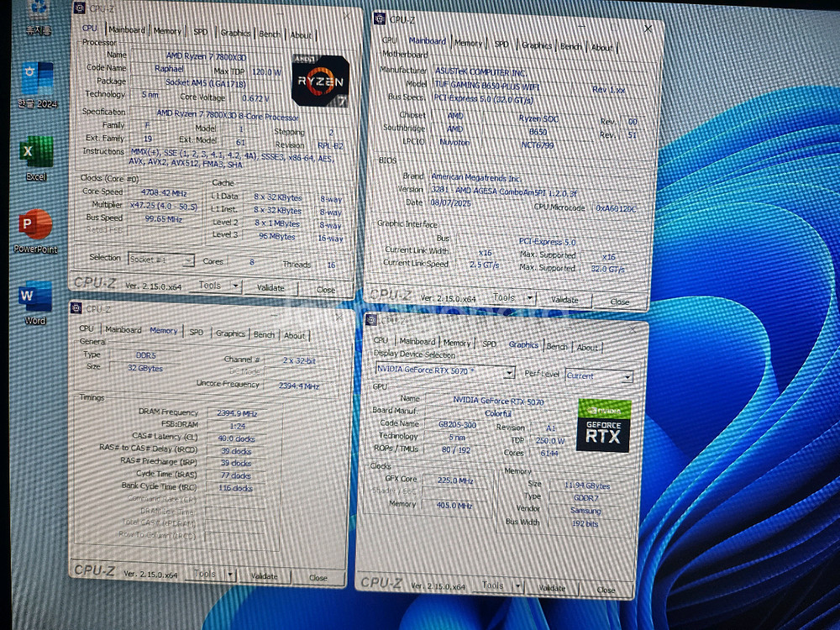Viewport: 840px width, 630px height.
Task: Open the Perf Level Current dropdown
Action: (x=600, y=376)
